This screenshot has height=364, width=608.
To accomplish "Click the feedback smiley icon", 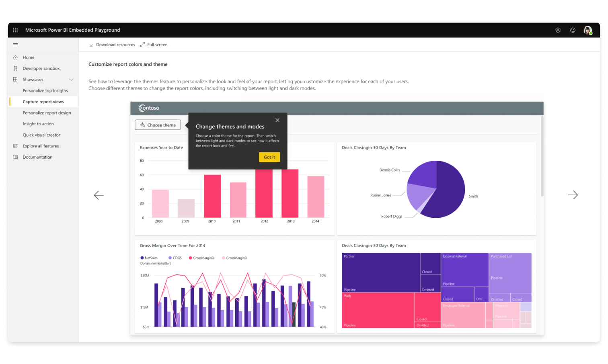I will (x=573, y=30).
